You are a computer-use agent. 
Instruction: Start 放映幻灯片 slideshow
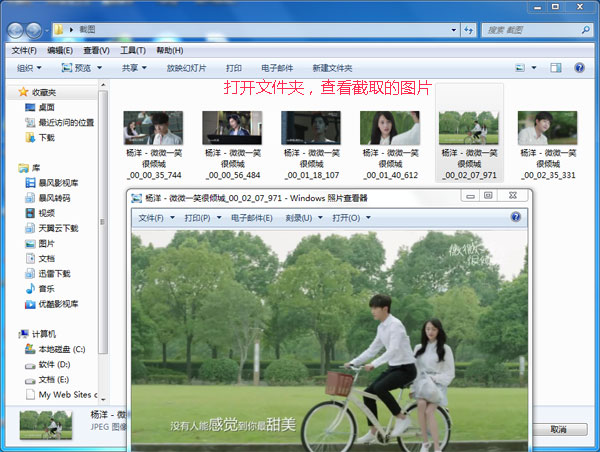click(186, 68)
